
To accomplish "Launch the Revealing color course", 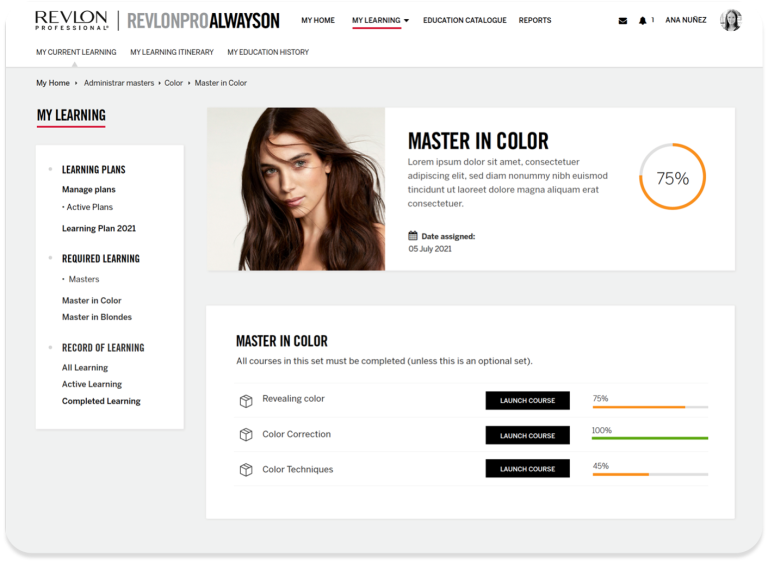I will (528, 400).
